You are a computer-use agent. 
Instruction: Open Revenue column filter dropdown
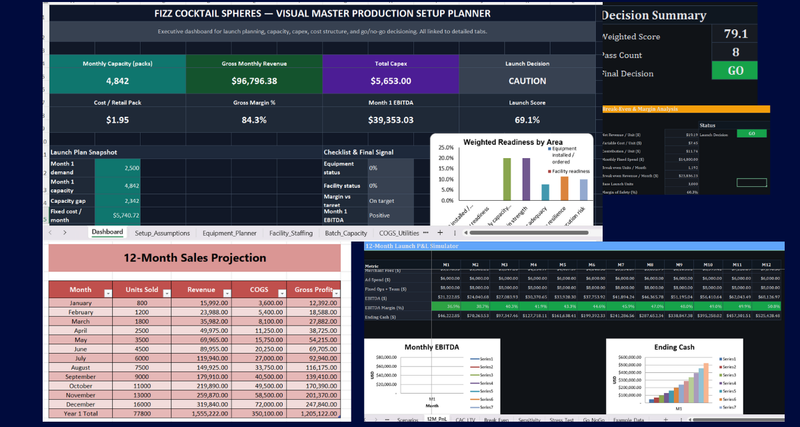[227, 293]
